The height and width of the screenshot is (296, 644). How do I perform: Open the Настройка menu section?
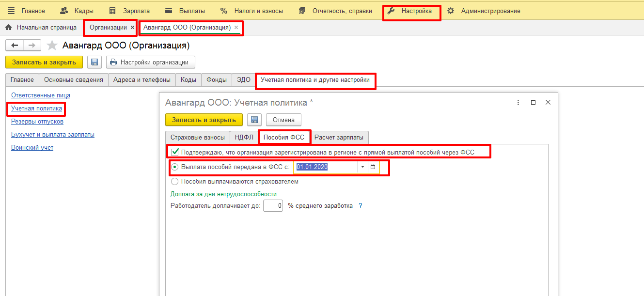411,11
